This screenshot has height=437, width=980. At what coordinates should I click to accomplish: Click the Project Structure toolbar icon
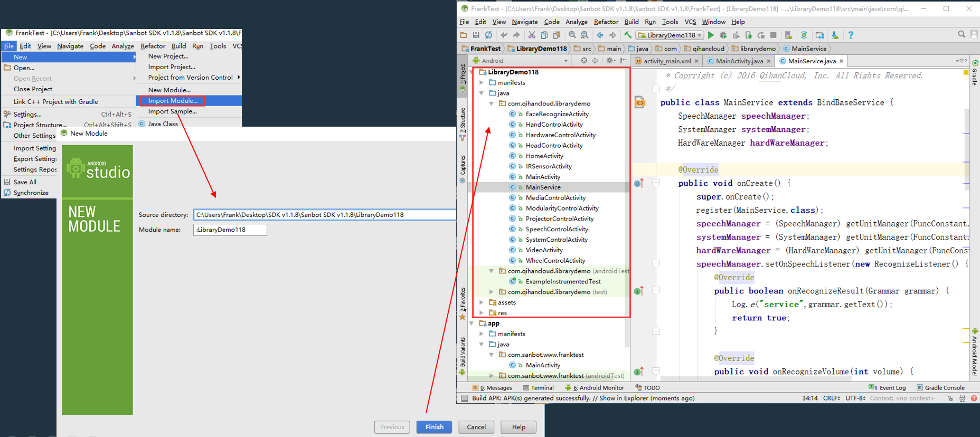point(819,35)
